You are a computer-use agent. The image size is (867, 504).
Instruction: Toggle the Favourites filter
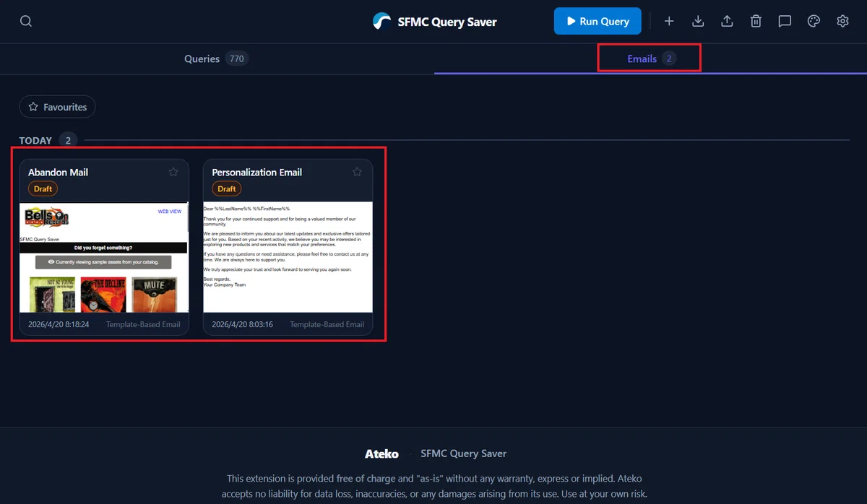(x=57, y=107)
